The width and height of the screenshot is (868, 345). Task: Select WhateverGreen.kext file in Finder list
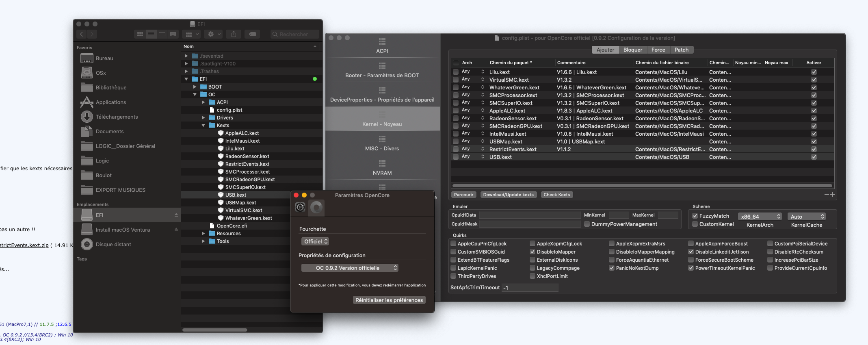(249, 218)
